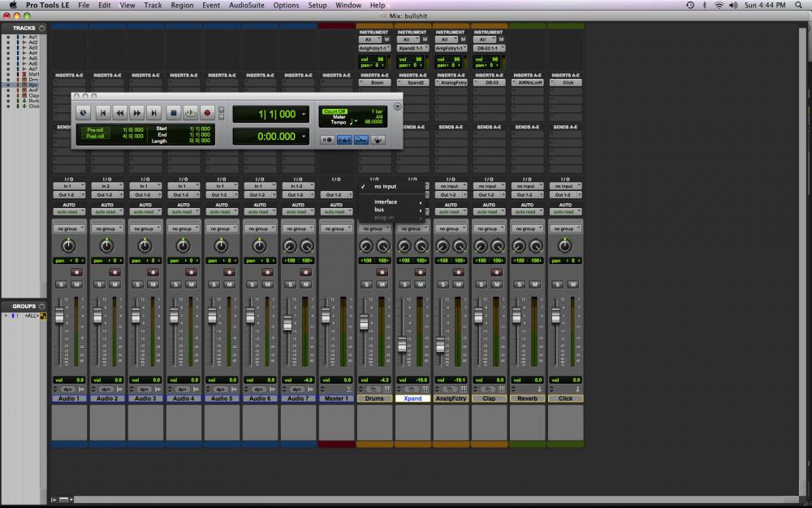Click the Spotlight search icon
This screenshot has height=508, width=812.
[798, 5]
